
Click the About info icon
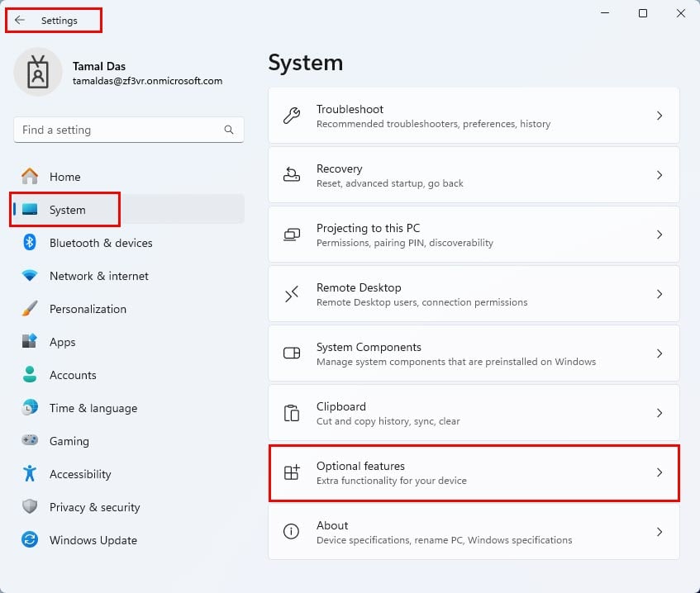(291, 532)
